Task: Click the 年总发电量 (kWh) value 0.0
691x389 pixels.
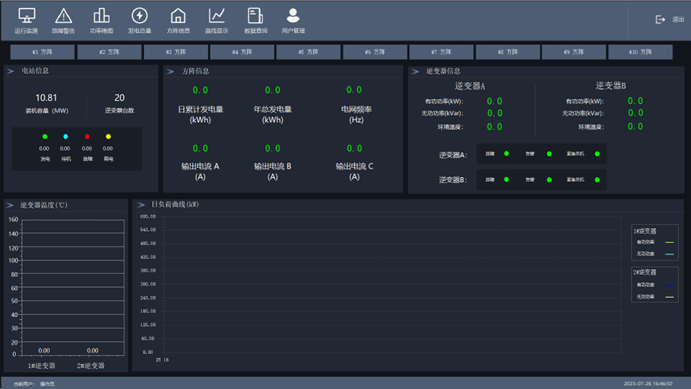Action: (x=273, y=90)
